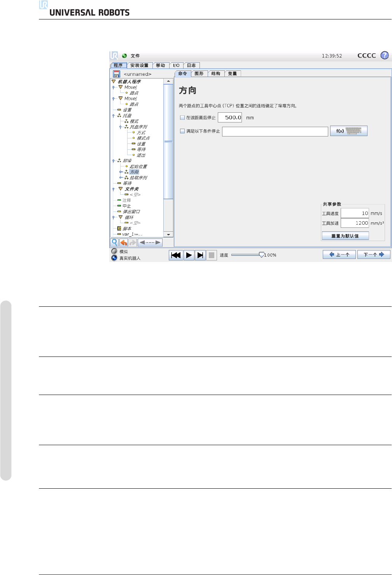Select the highlighted 方向 tree node

point(134,172)
